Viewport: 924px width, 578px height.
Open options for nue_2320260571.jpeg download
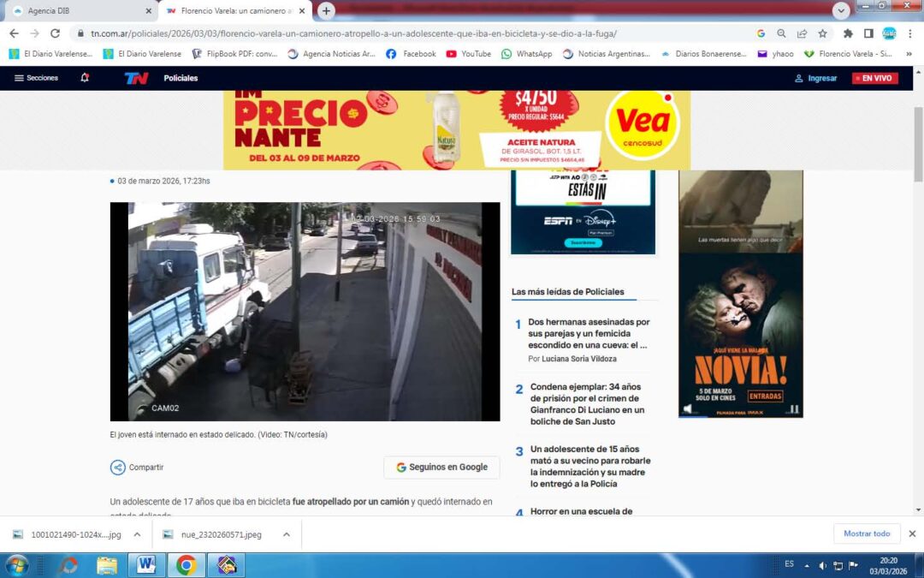(x=287, y=534)
